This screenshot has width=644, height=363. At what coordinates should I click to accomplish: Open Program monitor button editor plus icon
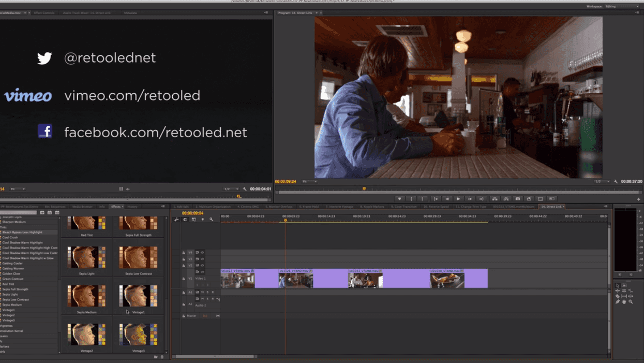639,199
